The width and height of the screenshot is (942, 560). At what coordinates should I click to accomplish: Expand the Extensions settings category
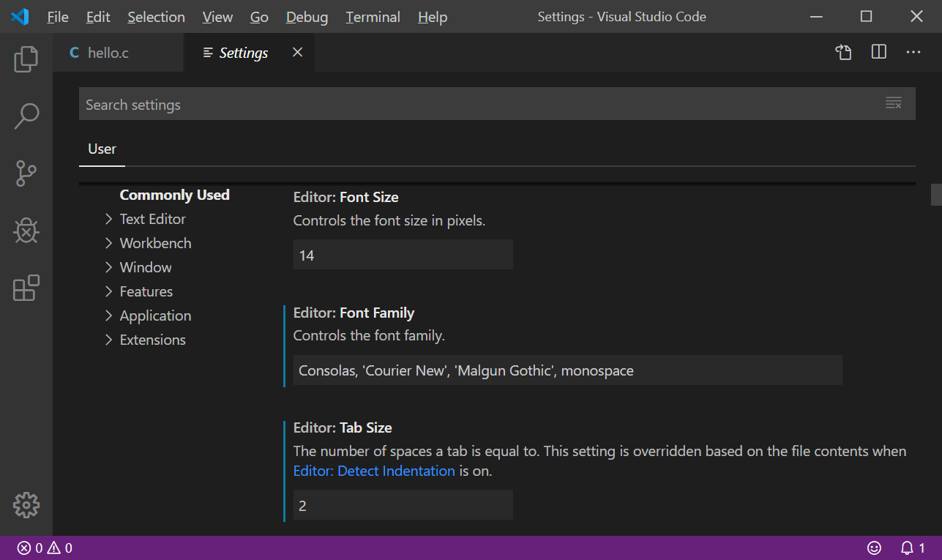pyautogui.click(x=146, y=340)
